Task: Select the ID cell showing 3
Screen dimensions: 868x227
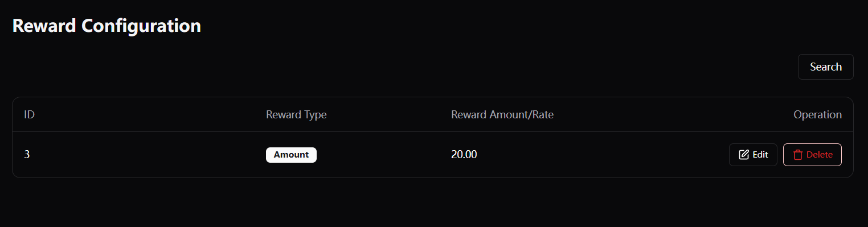Action: pos(27,155)
